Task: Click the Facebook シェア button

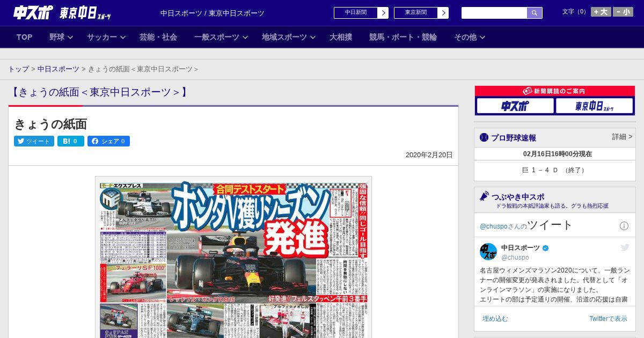Action: click(108, 141)
